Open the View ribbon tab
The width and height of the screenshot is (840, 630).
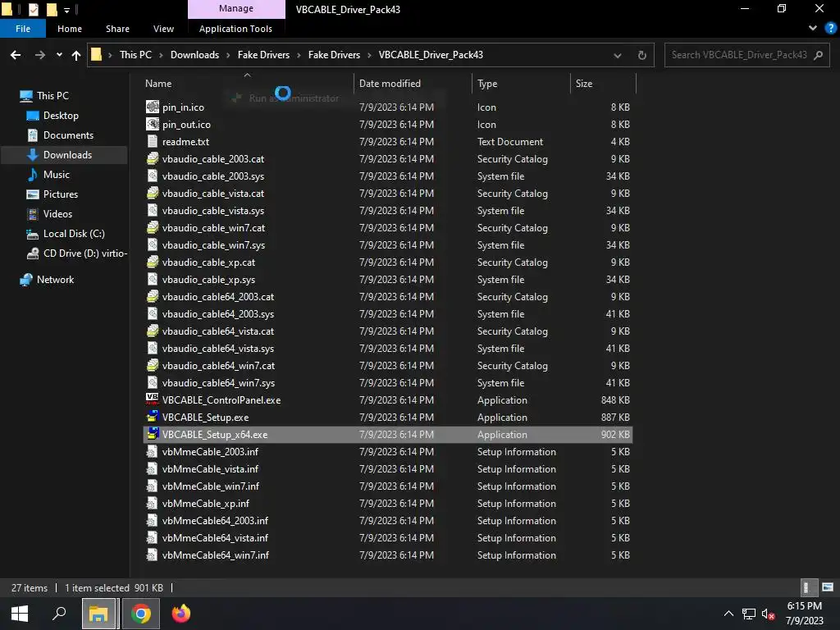click(x=163, y=29)
